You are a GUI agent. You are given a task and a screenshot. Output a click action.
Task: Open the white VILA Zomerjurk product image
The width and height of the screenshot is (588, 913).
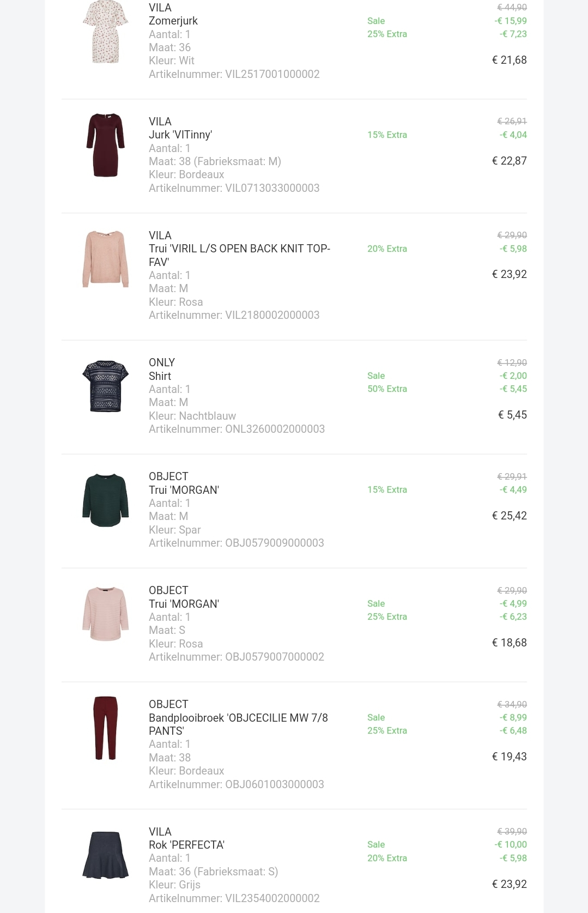coord(105,32)
